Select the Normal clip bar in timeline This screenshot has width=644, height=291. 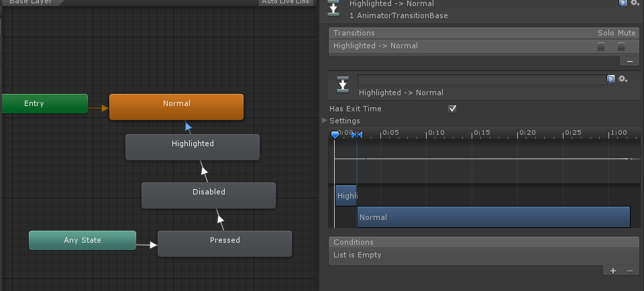493,217
